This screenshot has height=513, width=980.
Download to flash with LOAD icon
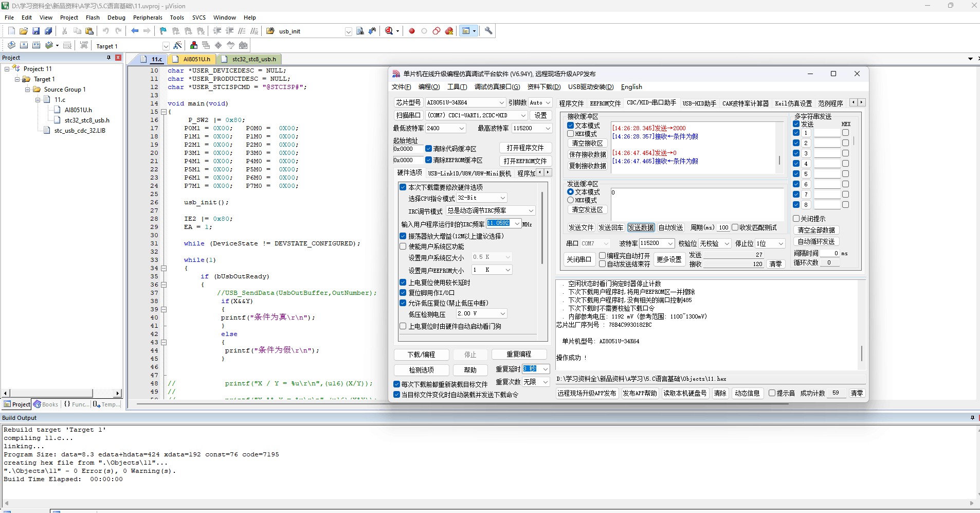click(84, 45)
